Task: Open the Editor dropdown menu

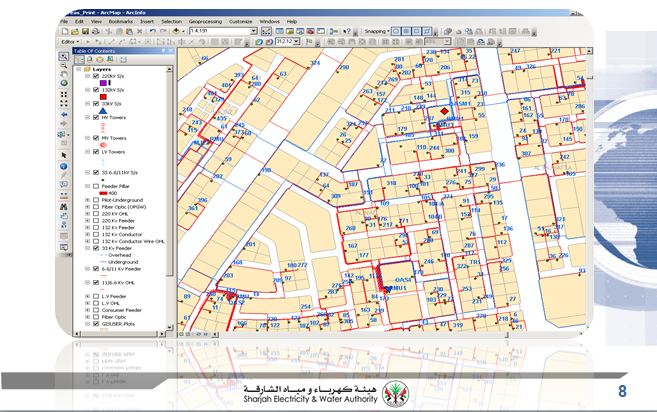Action: tap(67, 43)
